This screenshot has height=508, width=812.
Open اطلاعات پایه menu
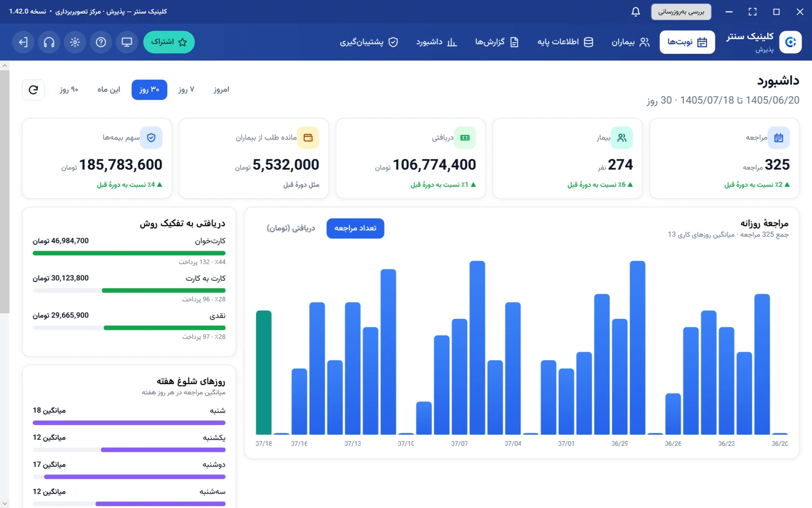[565, 42]
